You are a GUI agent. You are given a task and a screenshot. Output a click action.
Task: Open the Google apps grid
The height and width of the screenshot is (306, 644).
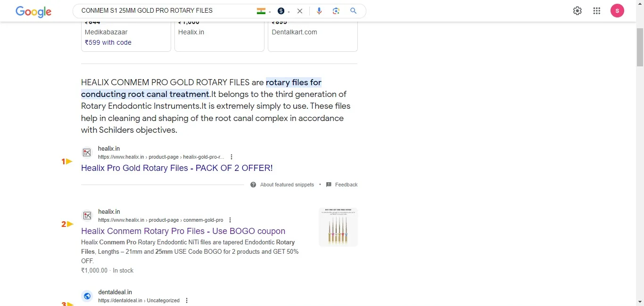(x=597, y=11)
